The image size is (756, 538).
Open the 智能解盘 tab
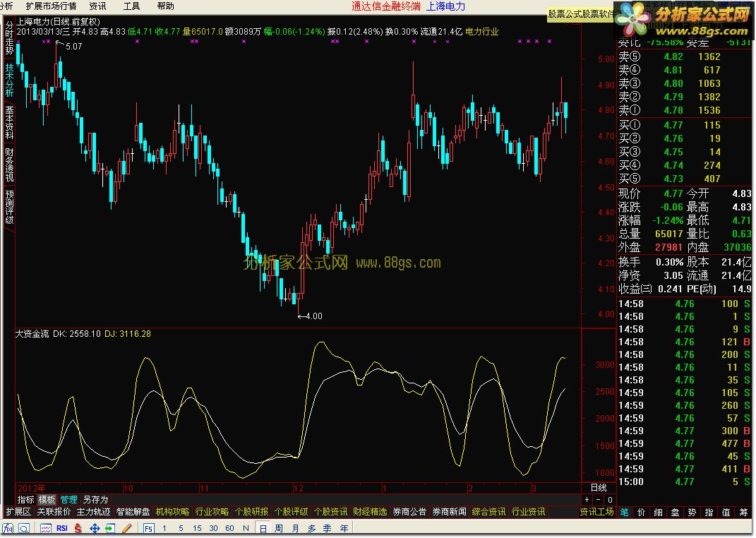pyautogui.click(x=133, y=512)
